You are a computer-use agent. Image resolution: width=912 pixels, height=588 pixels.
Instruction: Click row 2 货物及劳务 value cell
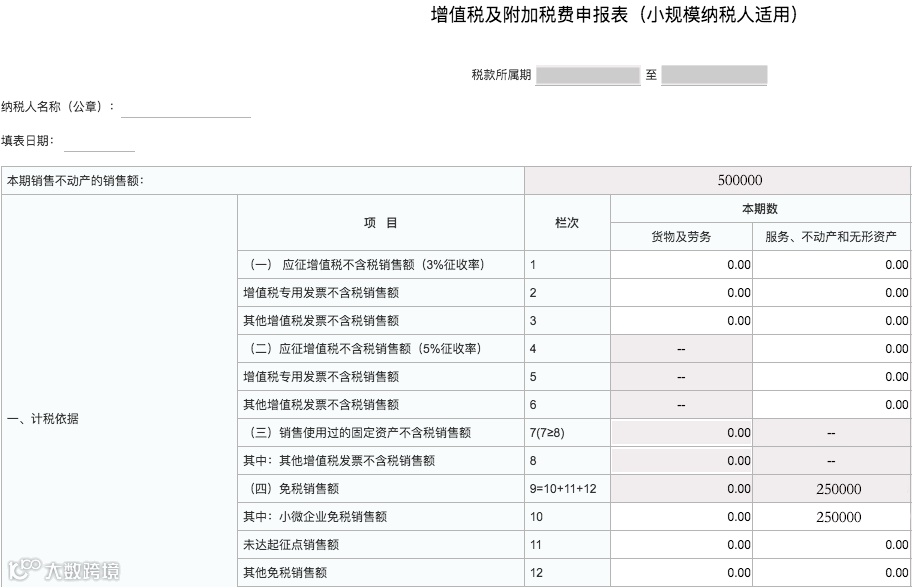pos(681,293)
